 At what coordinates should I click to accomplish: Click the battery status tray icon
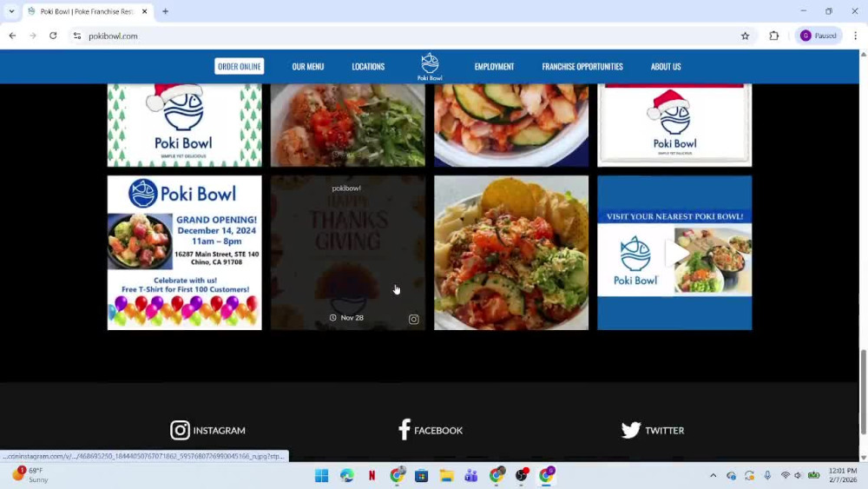pyautogui.click(x=814, y=475)
